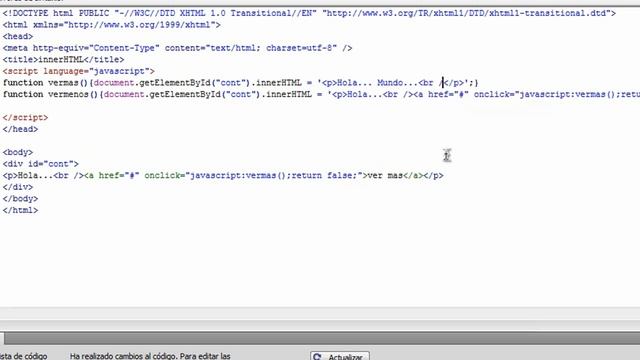Click the paragraph line with ver mas link
640x360 pixels.
(x=223, y=176)
